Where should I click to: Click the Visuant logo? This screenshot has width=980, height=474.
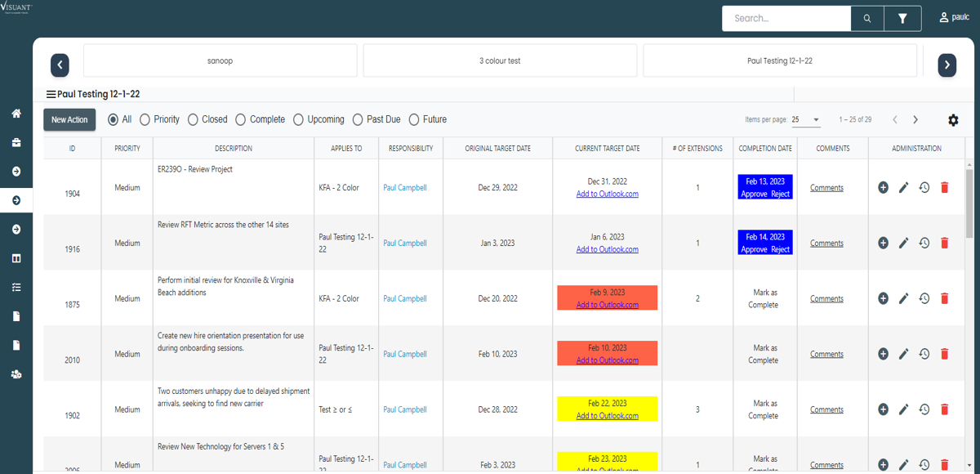(x=17, y=7)
